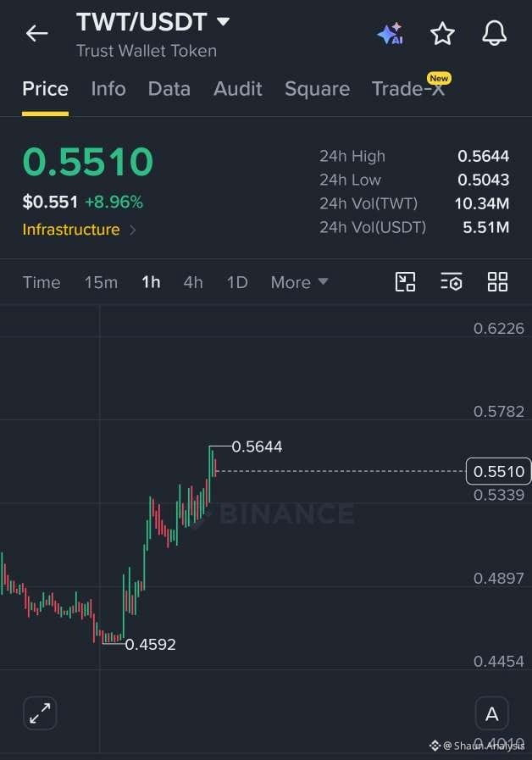Toggle the auto scale A button
Viewport: 532px width, 760px height.
492,713
